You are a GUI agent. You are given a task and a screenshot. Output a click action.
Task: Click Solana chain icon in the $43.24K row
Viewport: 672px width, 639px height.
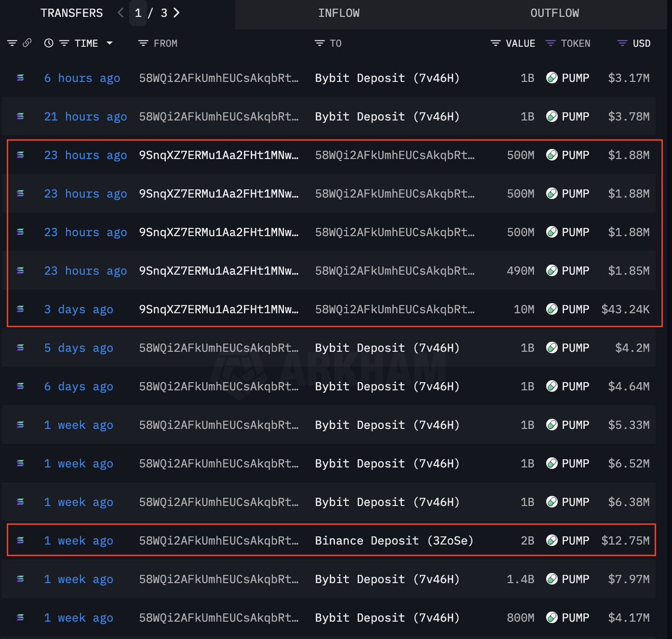(21, 309)
